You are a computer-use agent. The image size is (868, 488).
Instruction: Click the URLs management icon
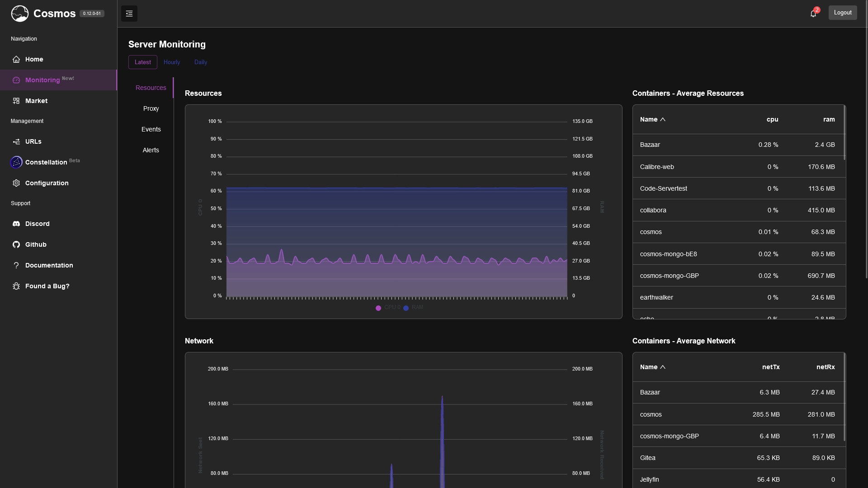click(x=16, y=141)
